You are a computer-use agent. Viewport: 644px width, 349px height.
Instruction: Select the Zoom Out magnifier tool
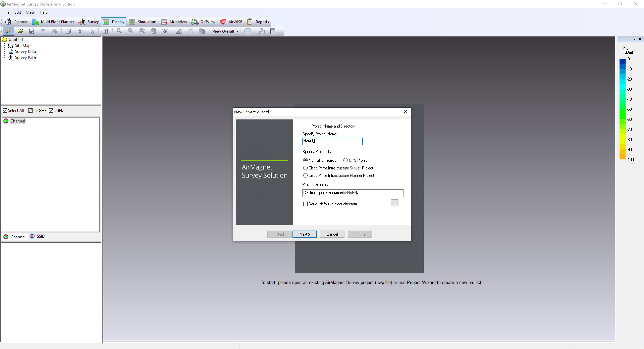[x=130, y=31]
